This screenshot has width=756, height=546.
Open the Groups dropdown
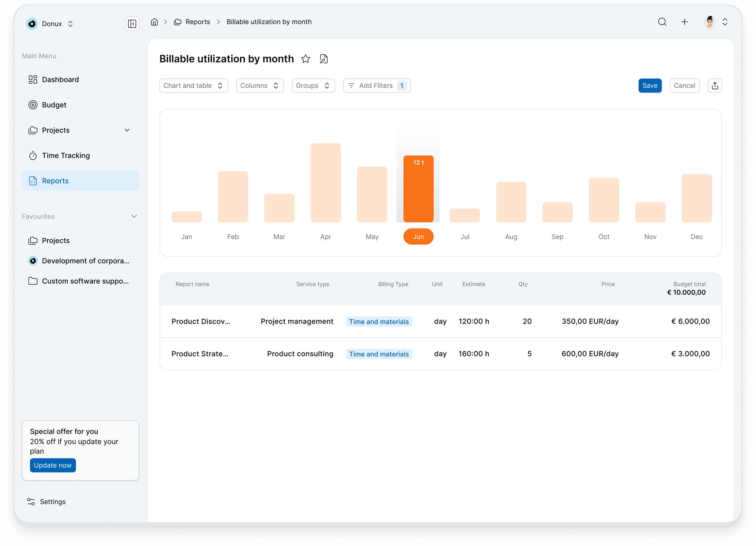313,86
